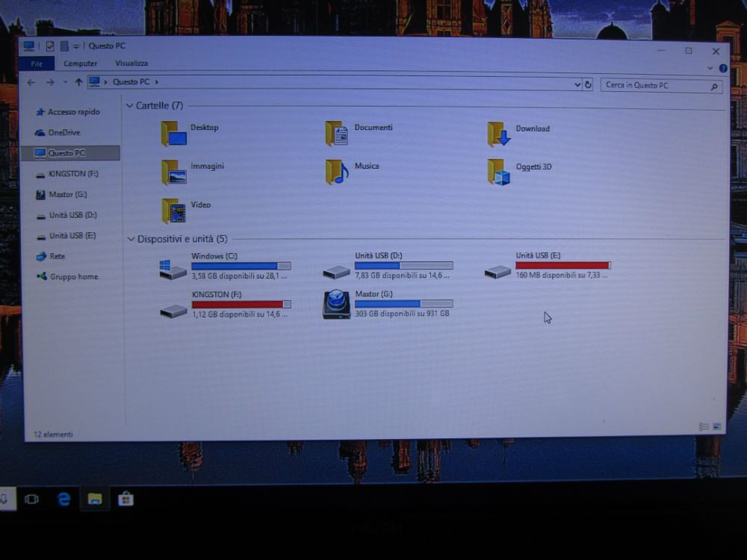
Task: Open the address bar history dropdown
Action: [x=577, y=85]
